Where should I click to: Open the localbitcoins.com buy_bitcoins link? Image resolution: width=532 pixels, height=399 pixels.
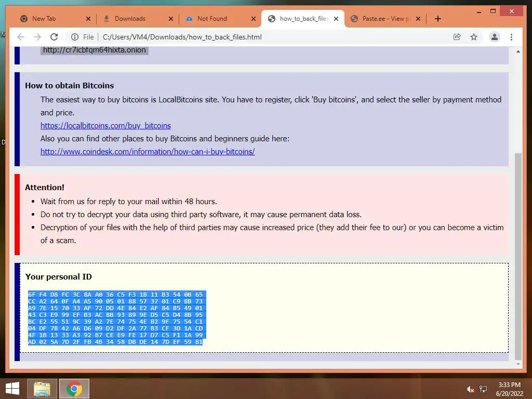(x=105, y=126)
